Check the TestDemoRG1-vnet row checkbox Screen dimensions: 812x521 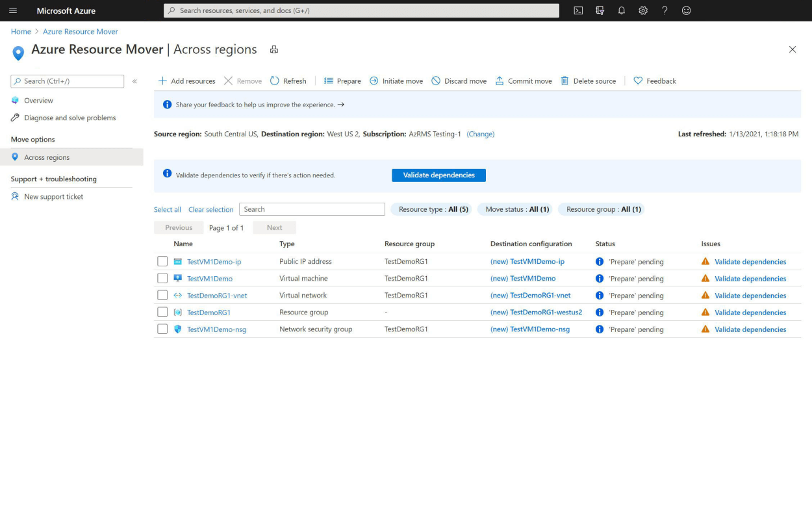click(162, 296)
